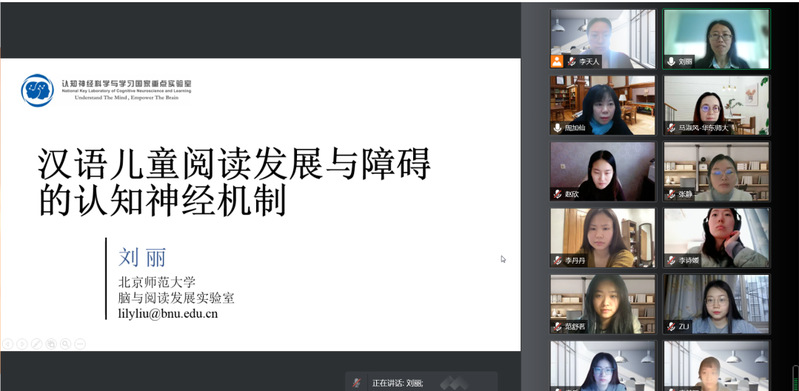Image resolution: width=799 pixels, height=391 pixels.
Task: Click the lilyliu@bnu.edu.cn email on slide
Action: pyautogui.click(x=168, y=314)
